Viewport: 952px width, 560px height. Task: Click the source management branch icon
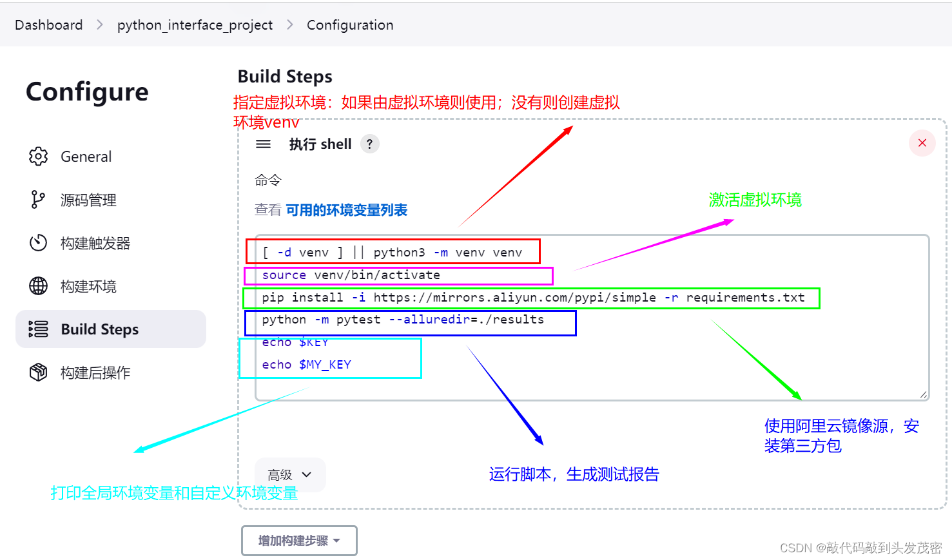pos(38,200)
